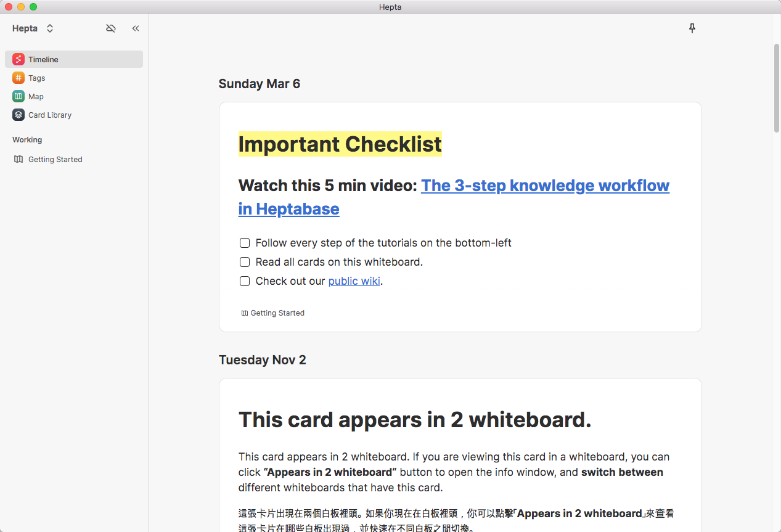Click the green Map icon
This screenshot has height=532, width=781.
point(18,96)
